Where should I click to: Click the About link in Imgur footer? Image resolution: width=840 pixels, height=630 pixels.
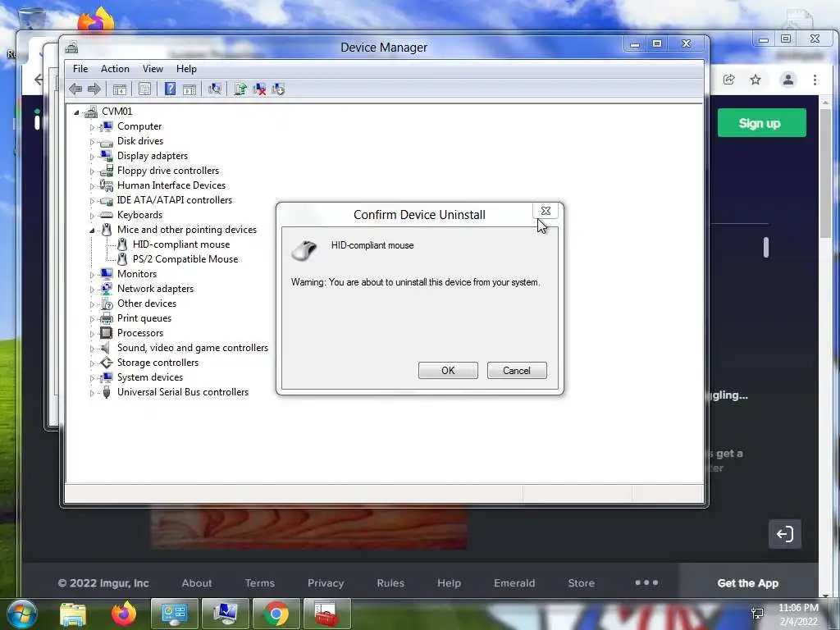coord(197,583)
